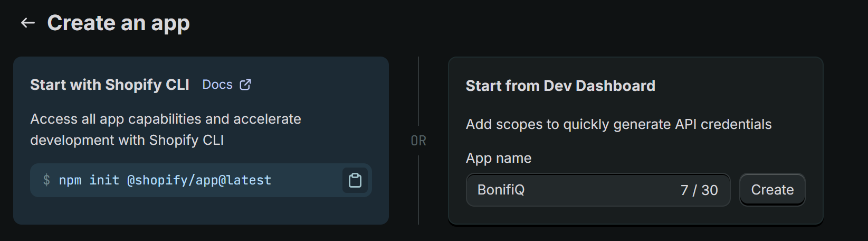The width and height of the screenshot is (868, 241).
Task: Click the App name label
Action: [x=499, y=158]
